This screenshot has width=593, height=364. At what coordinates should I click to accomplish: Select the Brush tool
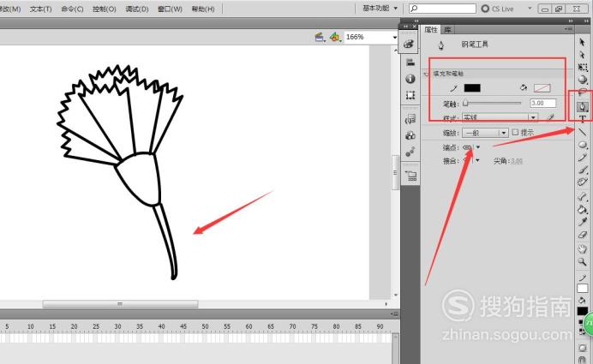pos(583,170)
